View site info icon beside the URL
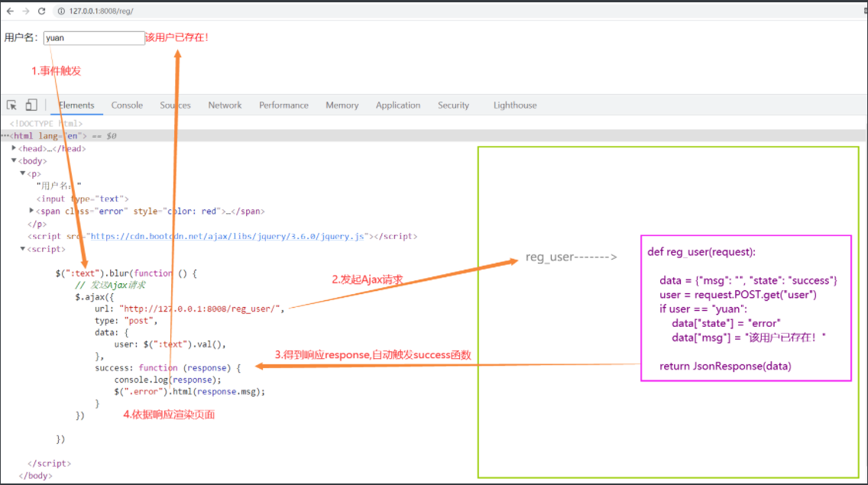This screenshot has height=485, width=868. pos(61,11)
